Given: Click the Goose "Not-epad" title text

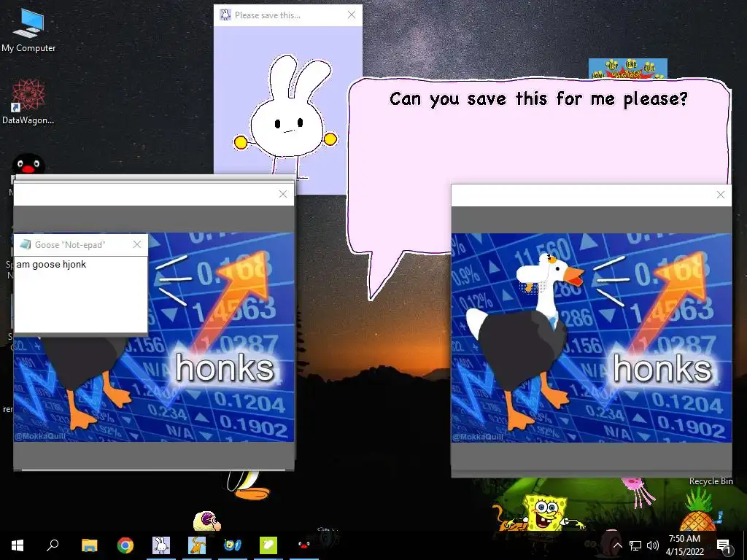Looking at the screenshot, I should pos(70,245).
